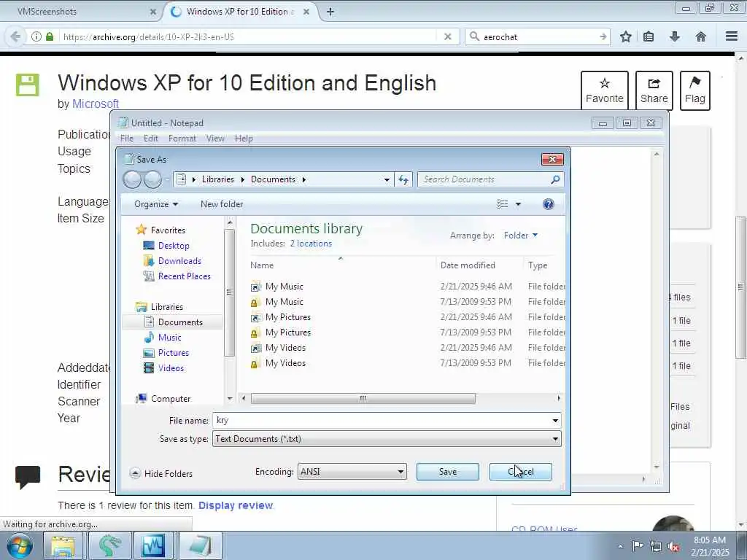Viewport: 747px width, 560px height.
Task: Open the view options dropdown arrow
Action: (519, 204)
